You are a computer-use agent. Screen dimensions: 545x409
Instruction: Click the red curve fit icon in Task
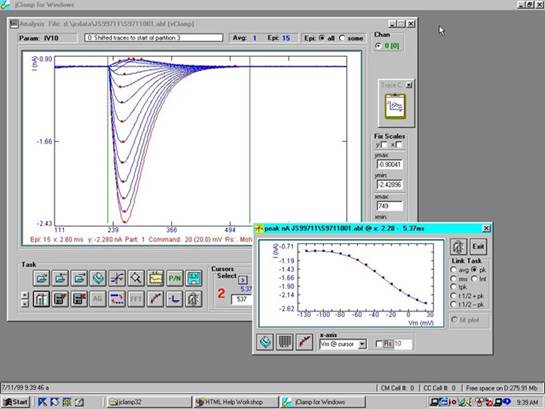tap(155, 299)
